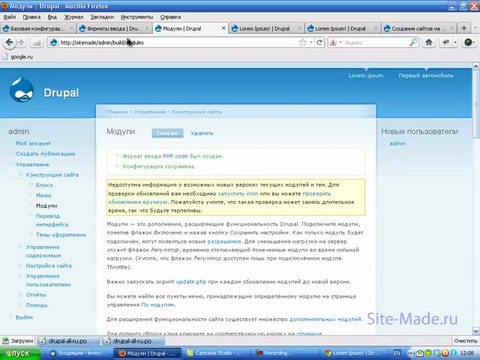This screenshot has width=480, height=360.
Task: Open a new tab with plus button
Action: pos(464,28)
